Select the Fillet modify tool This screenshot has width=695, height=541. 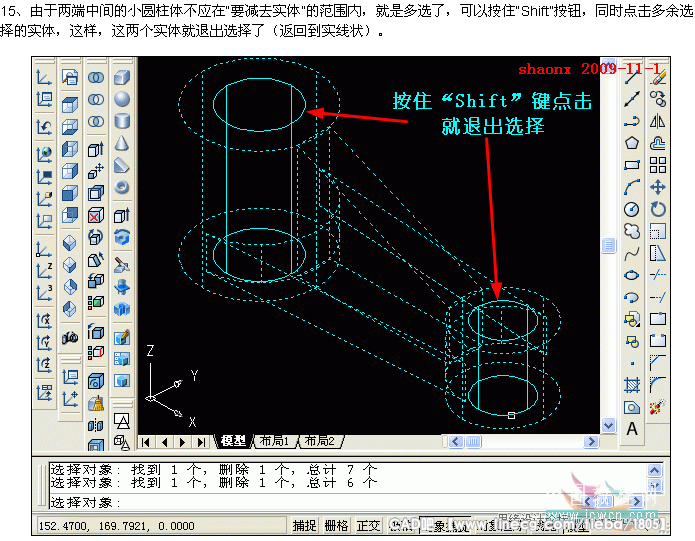coord(658,385)
